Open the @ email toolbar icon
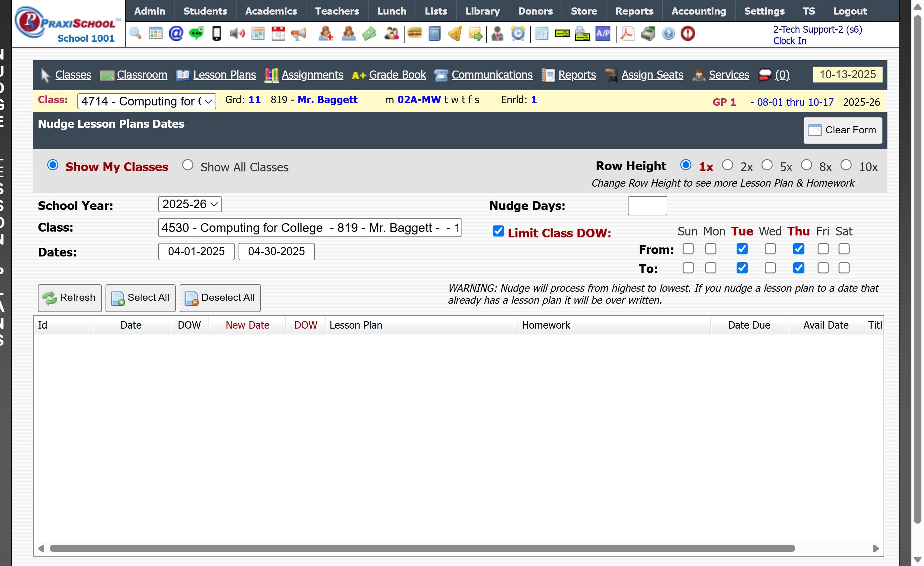The height and width of the screenshot is (566, 924). point(176,34)
